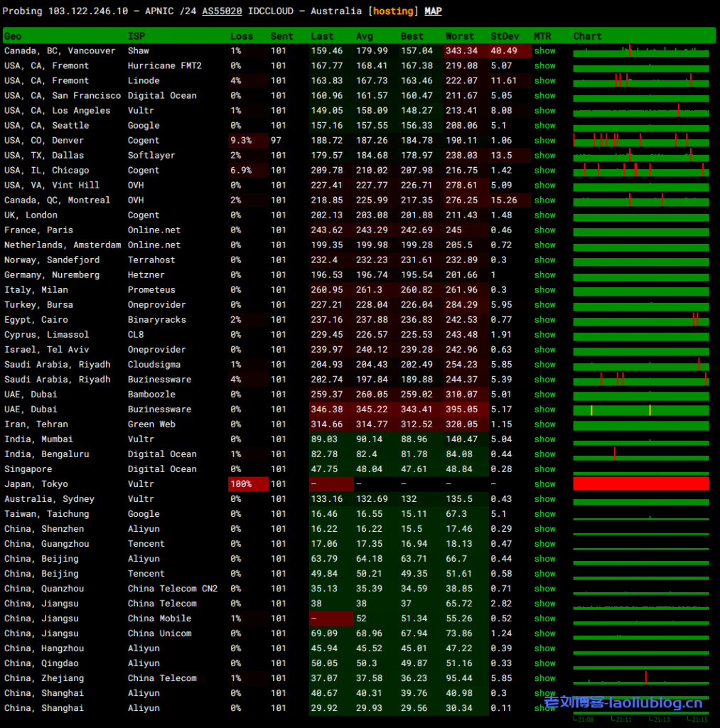Click the Avg column header
The image size is (720, 728).
[364, 36]
